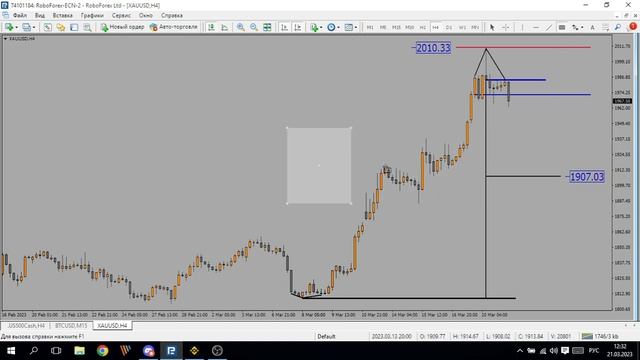Open the Templates icon
Viewport: 640px width, 360px height.
(x=349, y=27)
